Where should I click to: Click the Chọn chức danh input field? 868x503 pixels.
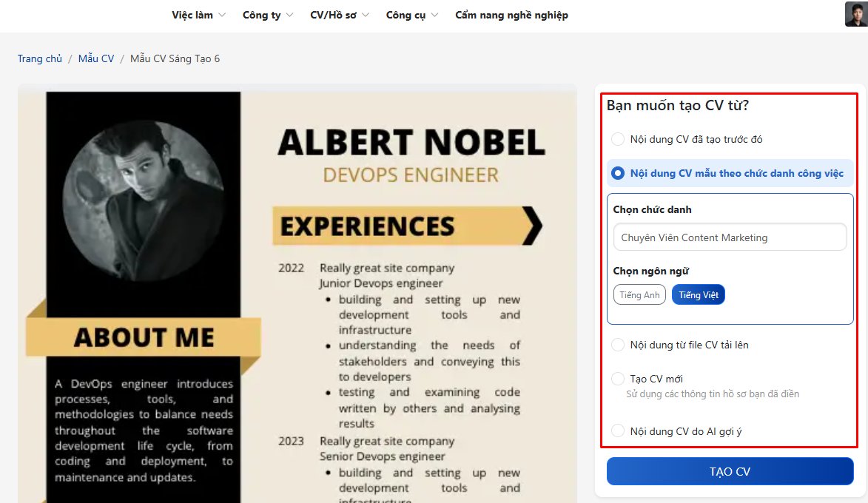(x=730, y=237)
